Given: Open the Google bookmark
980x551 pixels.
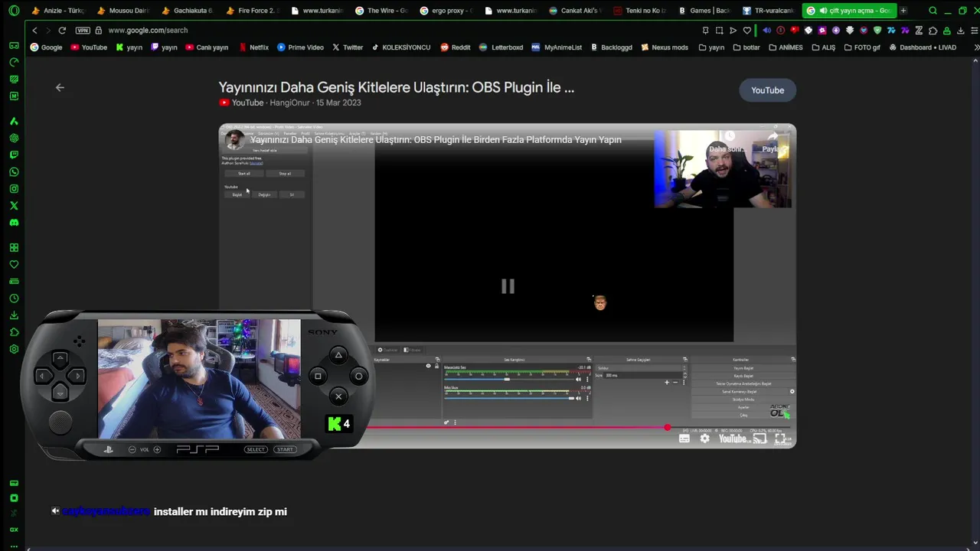Looking at the screenshot, I should [x=46, y=47].
